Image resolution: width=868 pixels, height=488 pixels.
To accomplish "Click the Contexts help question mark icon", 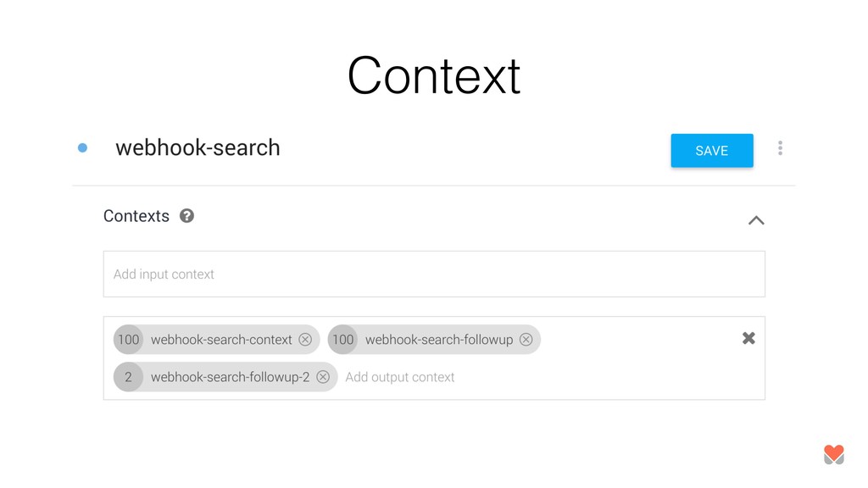I will [x=186, y=216].
